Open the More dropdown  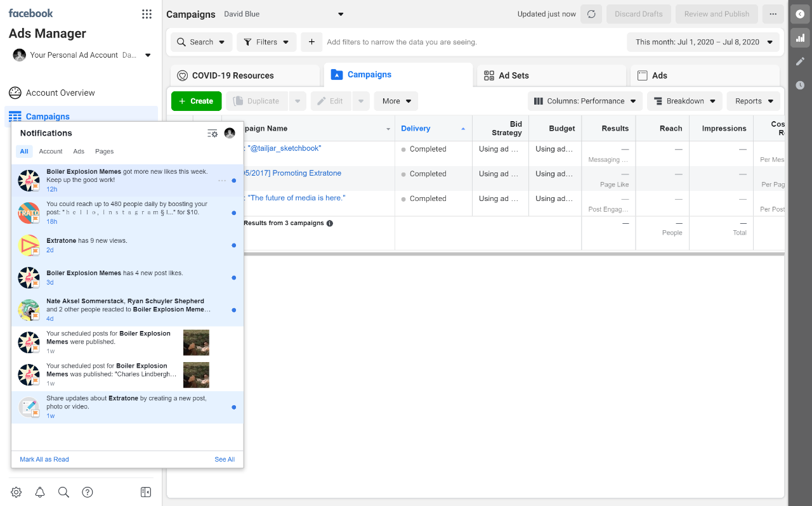click(x=396, y=101)
